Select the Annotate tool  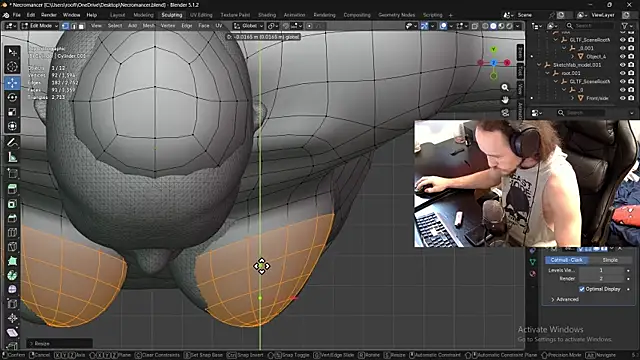12,142
